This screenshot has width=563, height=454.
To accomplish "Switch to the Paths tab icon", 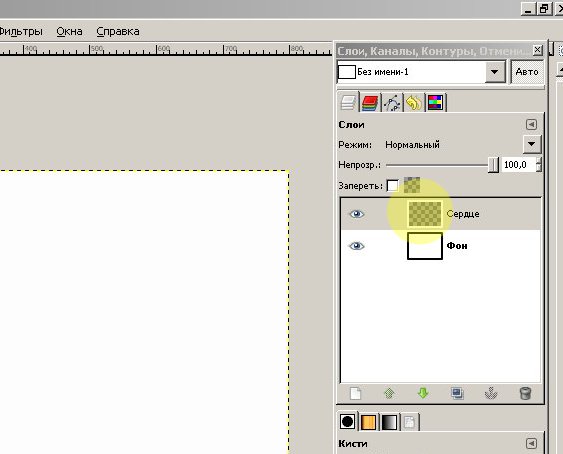I will (392, 103).
